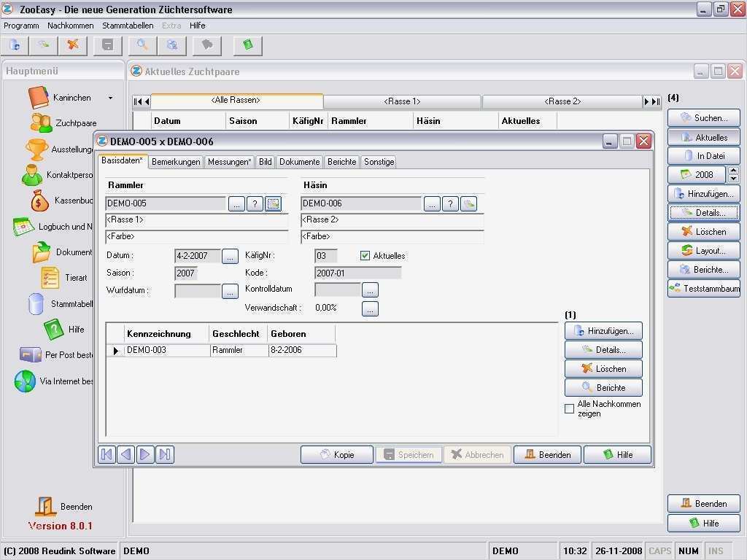Switch to the Bemerkungen tab

click(x=176, y=162)
